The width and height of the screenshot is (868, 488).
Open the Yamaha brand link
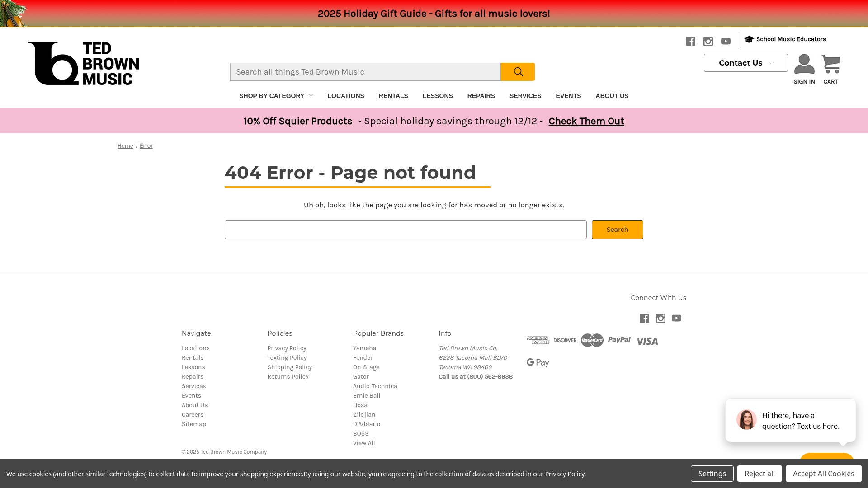point(364,348)
